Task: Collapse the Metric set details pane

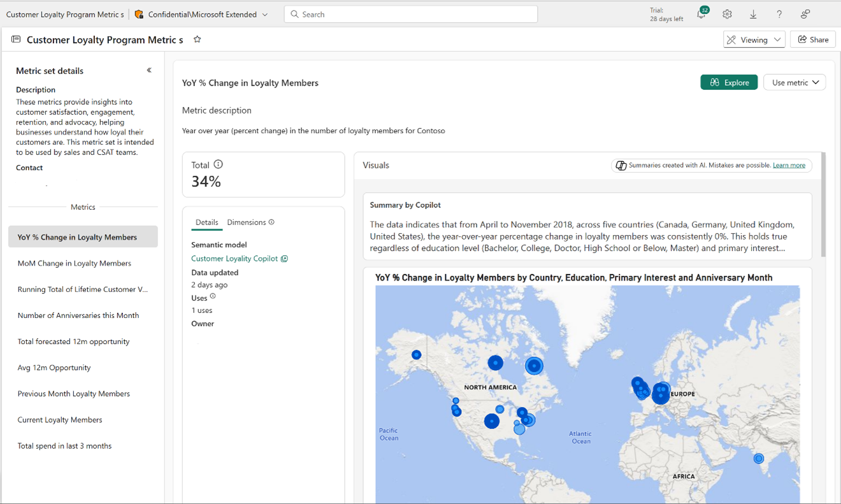Action: (x=149, y=70)
